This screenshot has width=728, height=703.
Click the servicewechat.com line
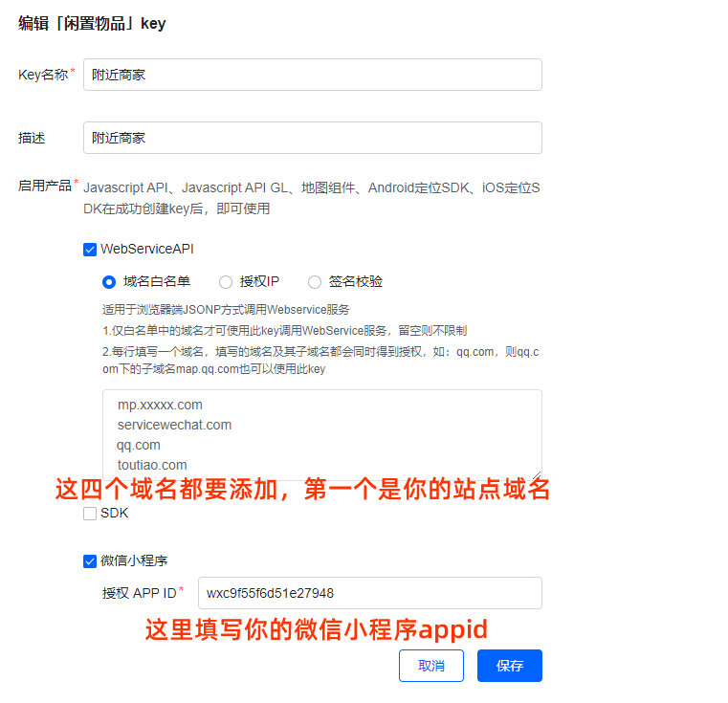click(174, 425)
